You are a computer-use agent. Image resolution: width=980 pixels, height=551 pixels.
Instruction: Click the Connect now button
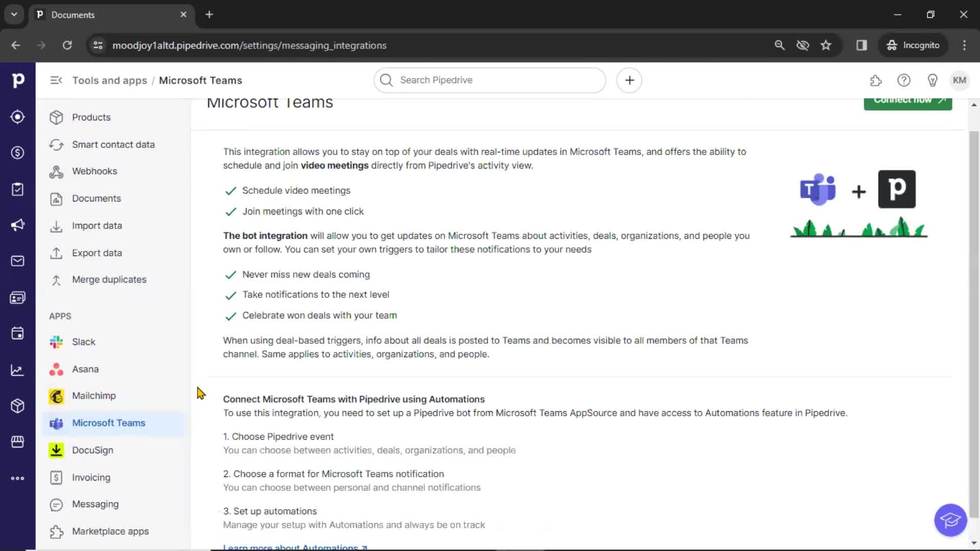909,101
